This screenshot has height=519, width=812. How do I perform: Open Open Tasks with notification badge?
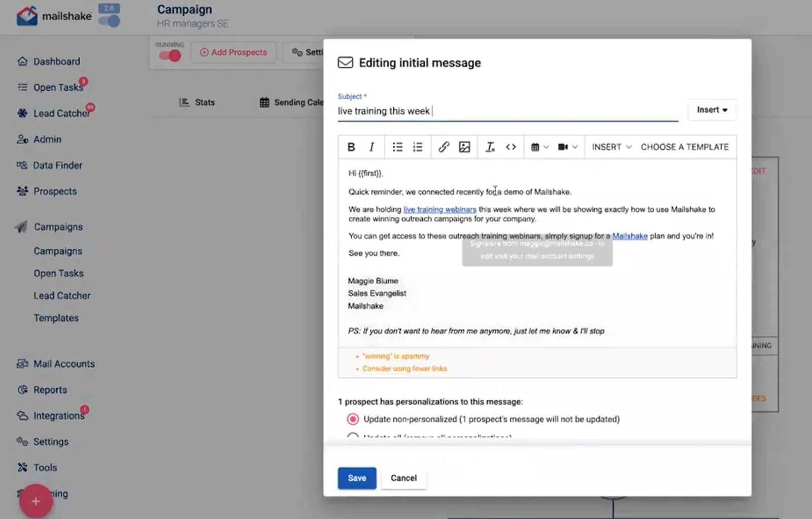click(x=58, y=87)
